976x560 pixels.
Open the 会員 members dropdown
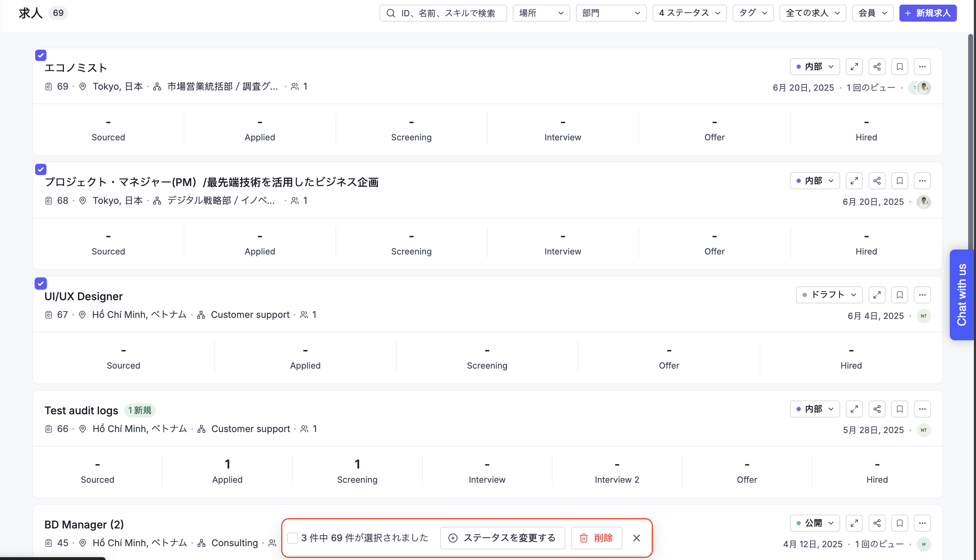click(x=872, y=13)
